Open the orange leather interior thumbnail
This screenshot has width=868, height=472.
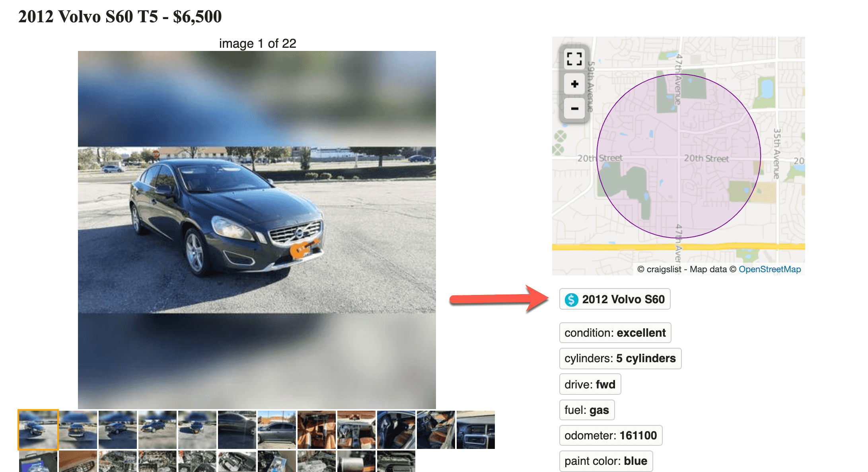317,430
